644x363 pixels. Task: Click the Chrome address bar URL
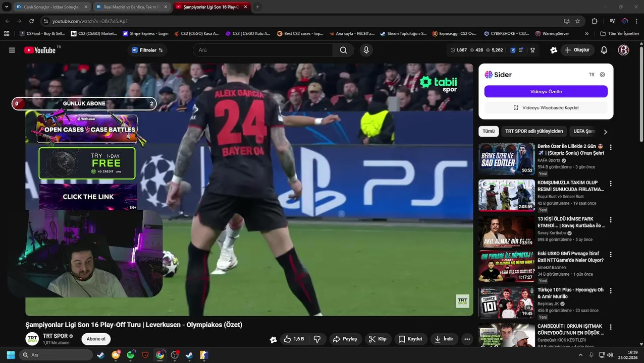click(90, 21)
